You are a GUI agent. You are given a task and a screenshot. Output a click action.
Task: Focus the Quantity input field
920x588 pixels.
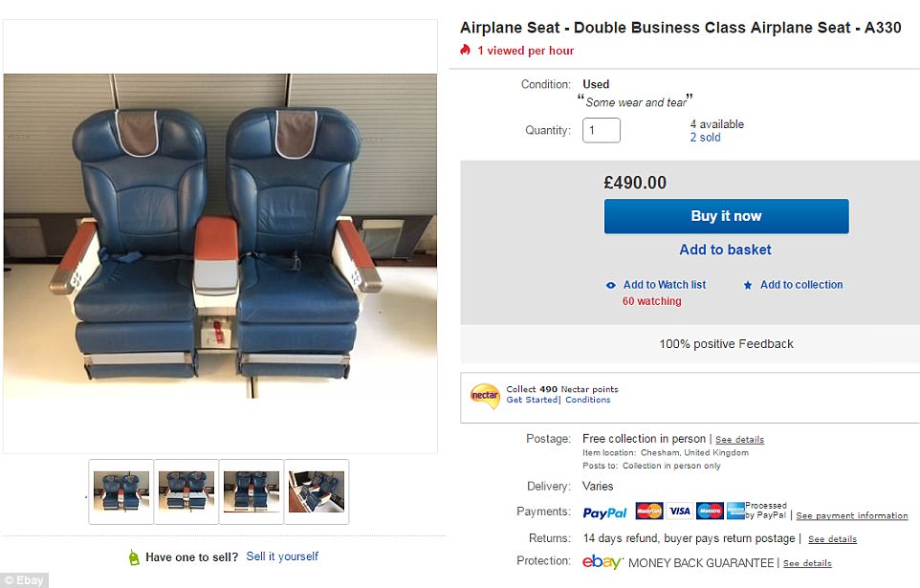pos(601,130)
